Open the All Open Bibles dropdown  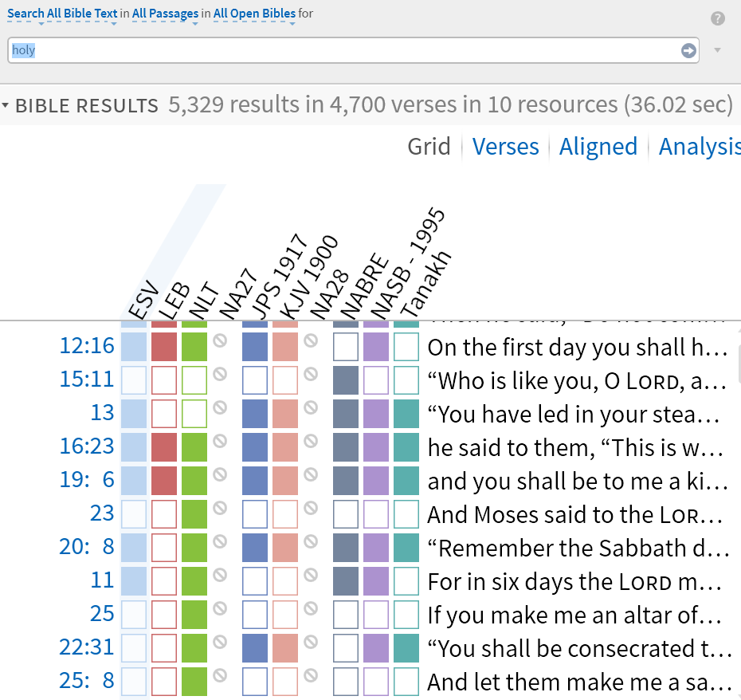click(x=254, y=14)
